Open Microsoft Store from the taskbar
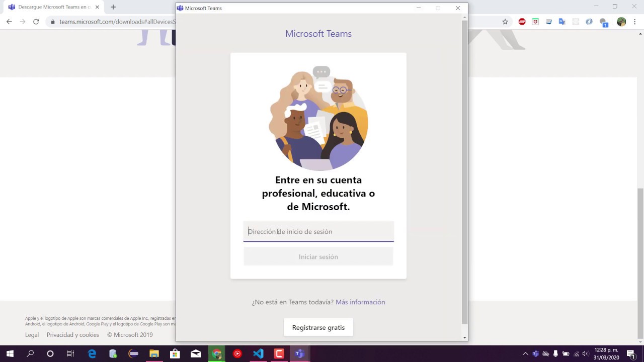This screenshot has width=644, height=362. coord(175,354)
